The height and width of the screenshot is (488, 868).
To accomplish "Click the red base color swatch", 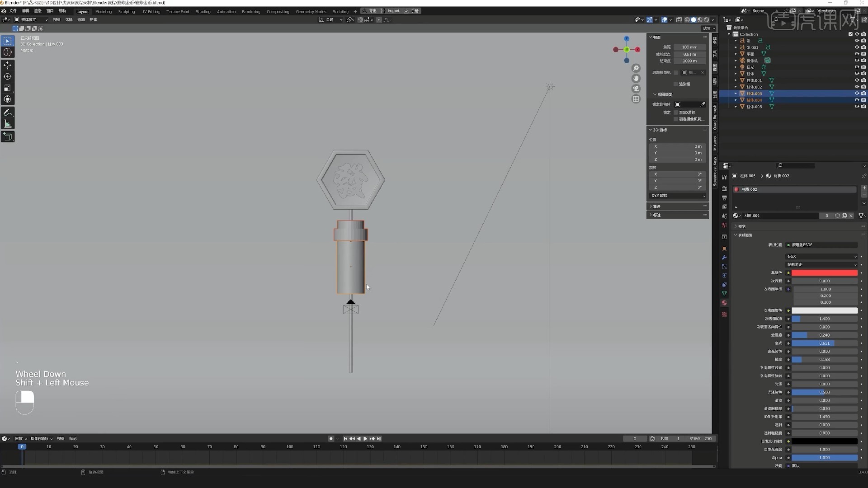I will click(825, 273).
